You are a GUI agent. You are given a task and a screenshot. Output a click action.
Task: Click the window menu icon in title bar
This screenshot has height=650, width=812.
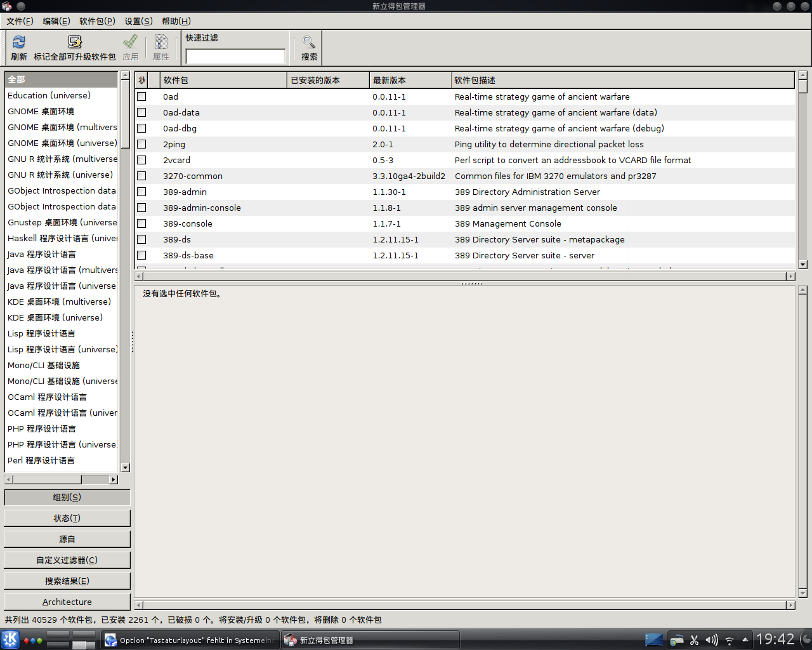click(x=7, y=6)
